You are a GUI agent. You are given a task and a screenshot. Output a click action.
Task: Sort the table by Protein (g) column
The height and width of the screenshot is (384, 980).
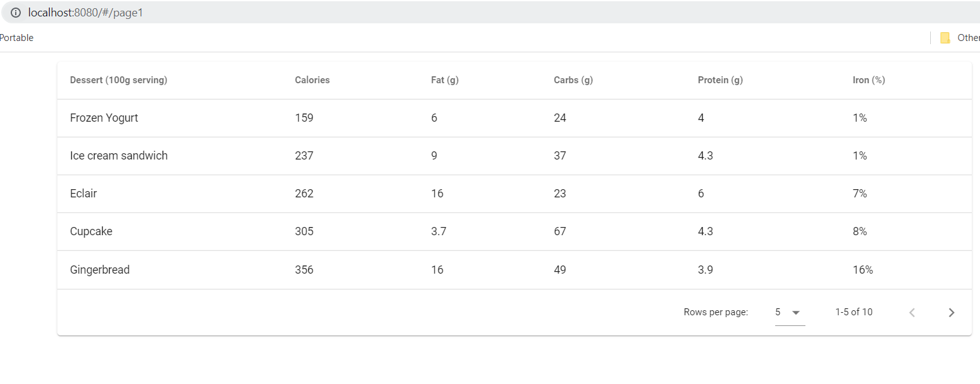click(720, 80)
